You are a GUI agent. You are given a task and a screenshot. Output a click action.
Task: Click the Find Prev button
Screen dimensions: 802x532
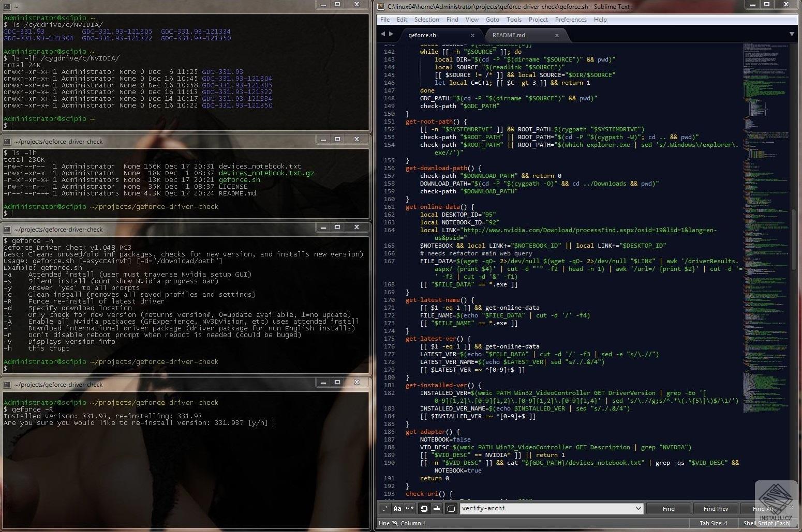(716, 508)
